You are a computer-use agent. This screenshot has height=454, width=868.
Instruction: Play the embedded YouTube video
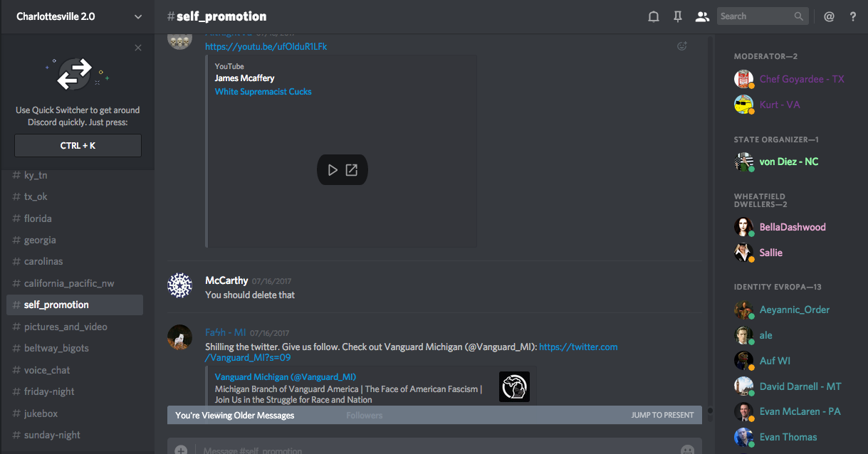[333, 170]
